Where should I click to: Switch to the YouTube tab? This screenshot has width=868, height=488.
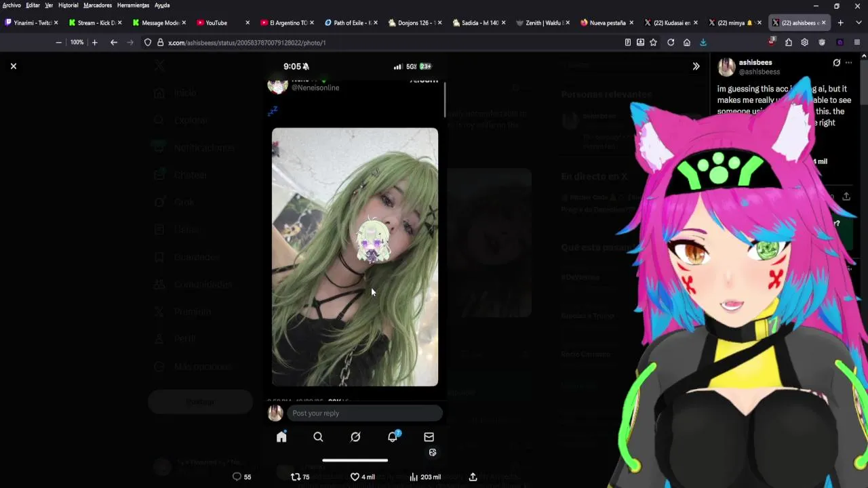(223, 22)
